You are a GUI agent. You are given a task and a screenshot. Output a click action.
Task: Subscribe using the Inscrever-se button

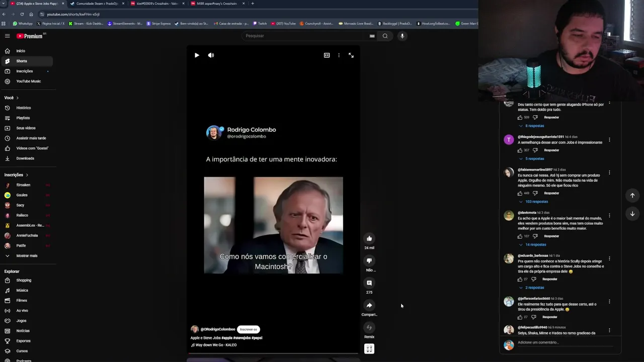pos(249,329)
